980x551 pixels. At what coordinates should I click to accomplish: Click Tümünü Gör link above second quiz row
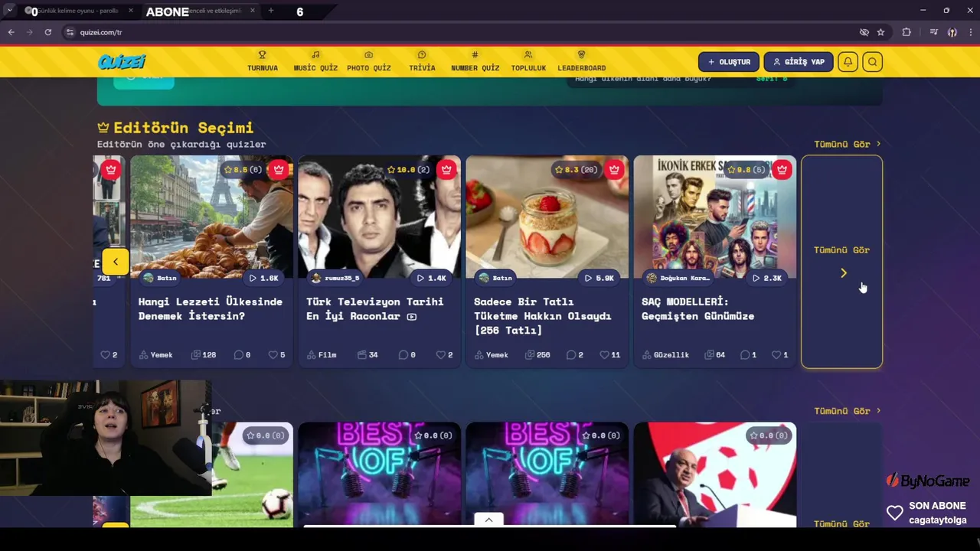pyautogui.click(x=847, y=411)
